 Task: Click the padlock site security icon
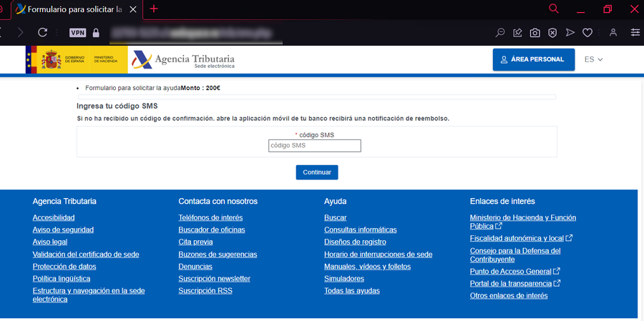click(x=96, y=32)
